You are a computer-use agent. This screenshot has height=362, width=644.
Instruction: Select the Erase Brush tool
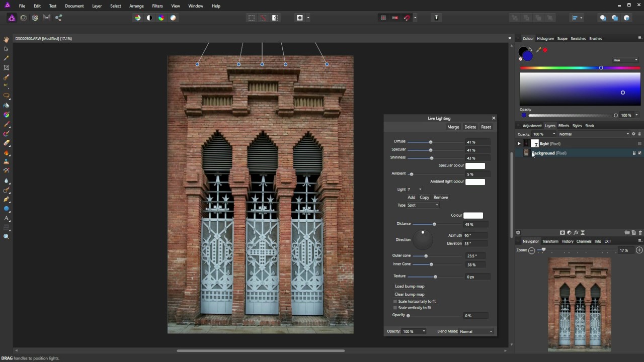[x=6, y=143]
